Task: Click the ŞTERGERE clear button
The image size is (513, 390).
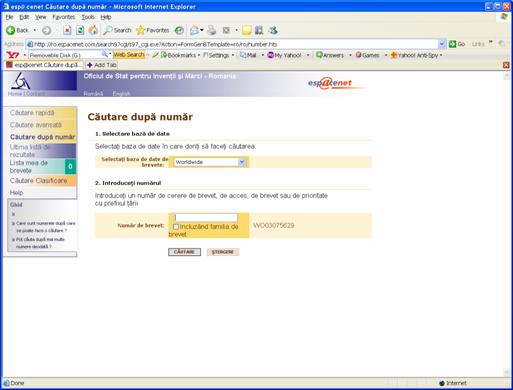Action: (223, 252)
